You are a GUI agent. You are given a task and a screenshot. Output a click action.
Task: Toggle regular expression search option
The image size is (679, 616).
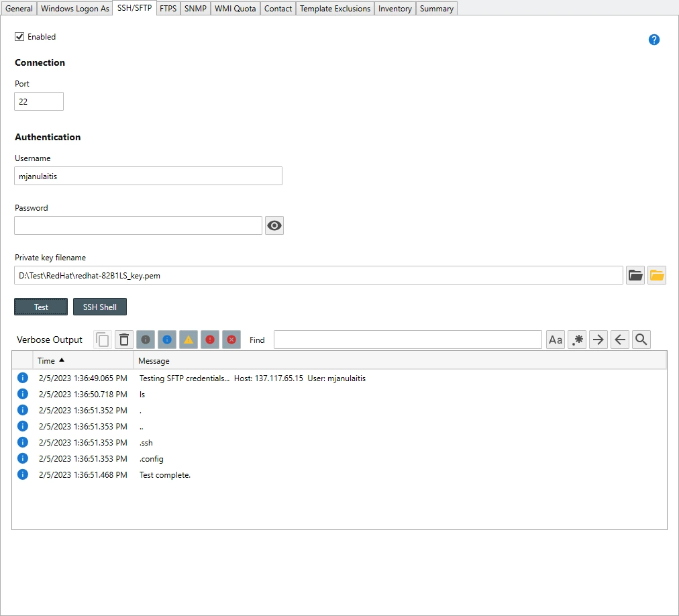click(x=577, y=340)
